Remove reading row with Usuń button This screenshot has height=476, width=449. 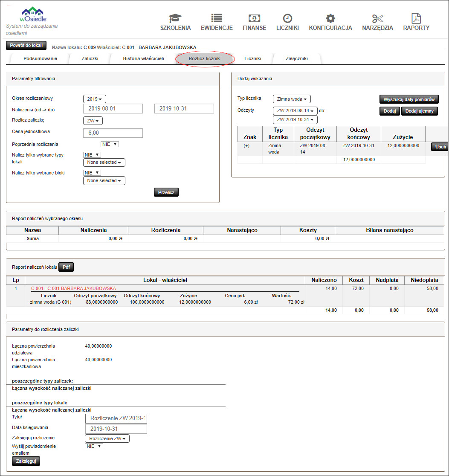(440, 147)
